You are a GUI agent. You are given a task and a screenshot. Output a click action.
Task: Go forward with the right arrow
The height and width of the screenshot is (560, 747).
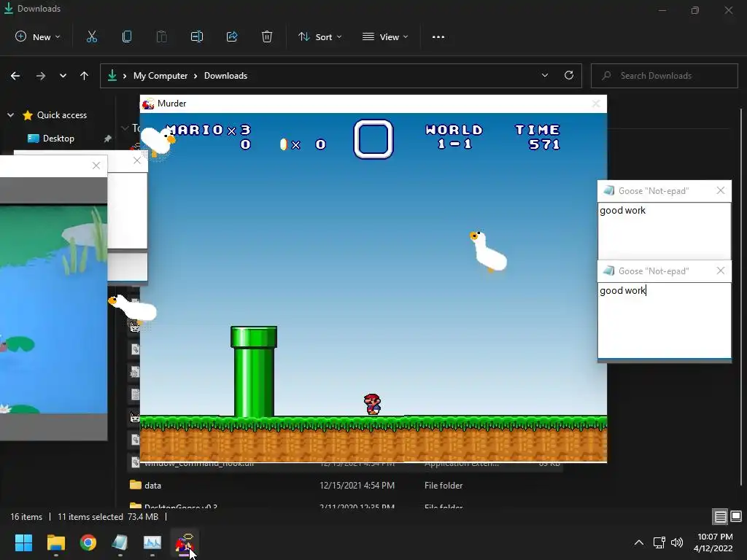click(41, 76)
